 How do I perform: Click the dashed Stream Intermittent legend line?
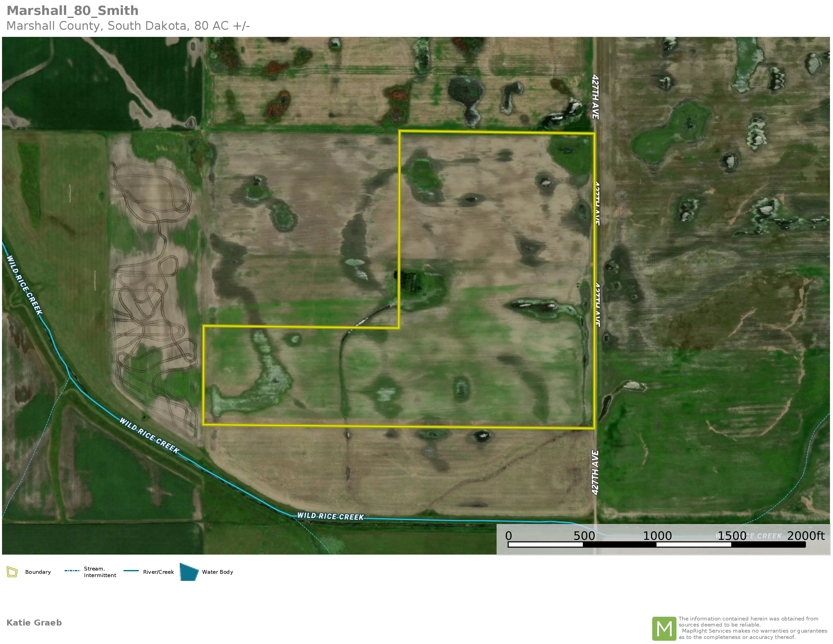point(72,571)
